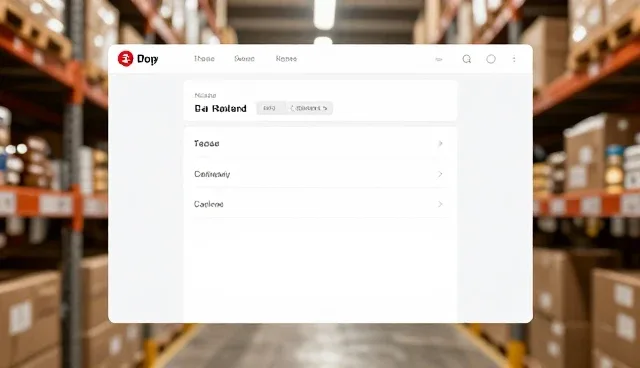Select the second header navigation tab

244,59
